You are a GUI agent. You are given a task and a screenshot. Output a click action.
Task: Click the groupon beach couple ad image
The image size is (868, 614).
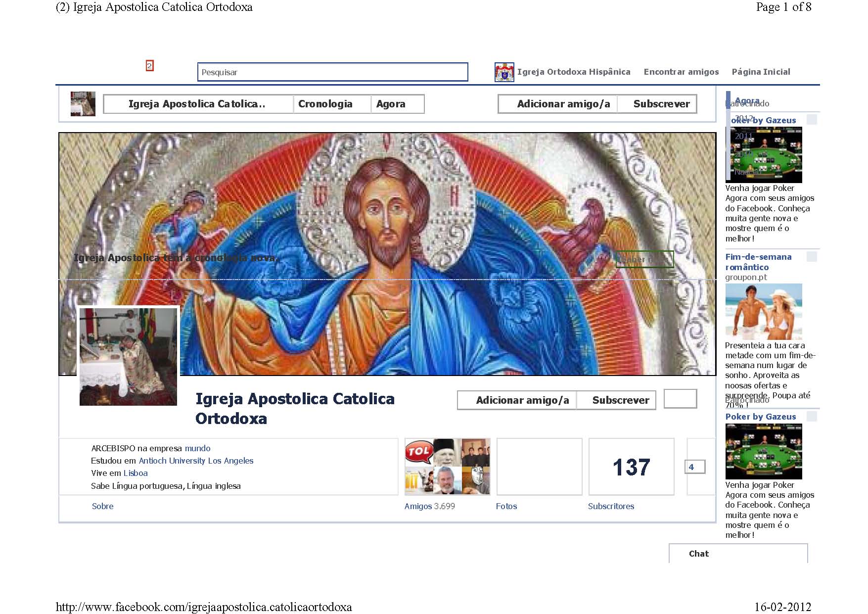[763, 311]
